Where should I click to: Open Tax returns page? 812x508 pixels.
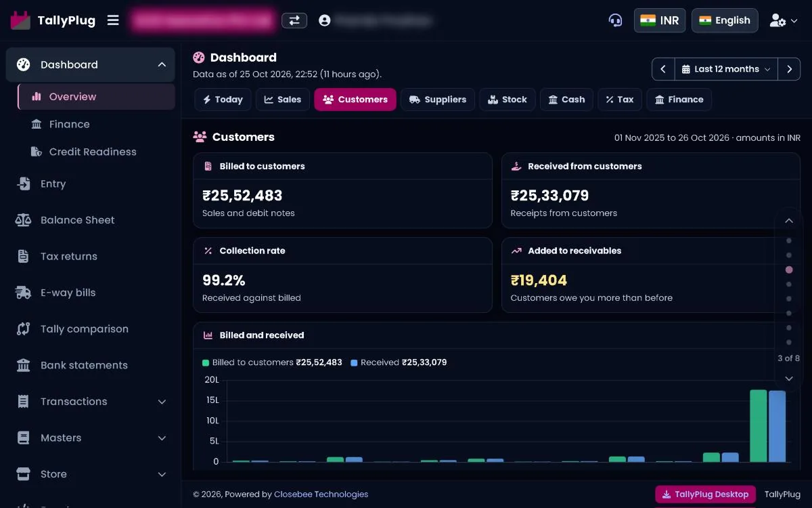[90, 257]
